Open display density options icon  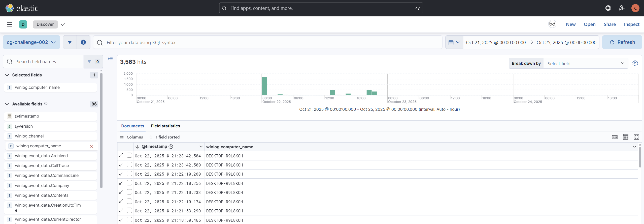626,137
